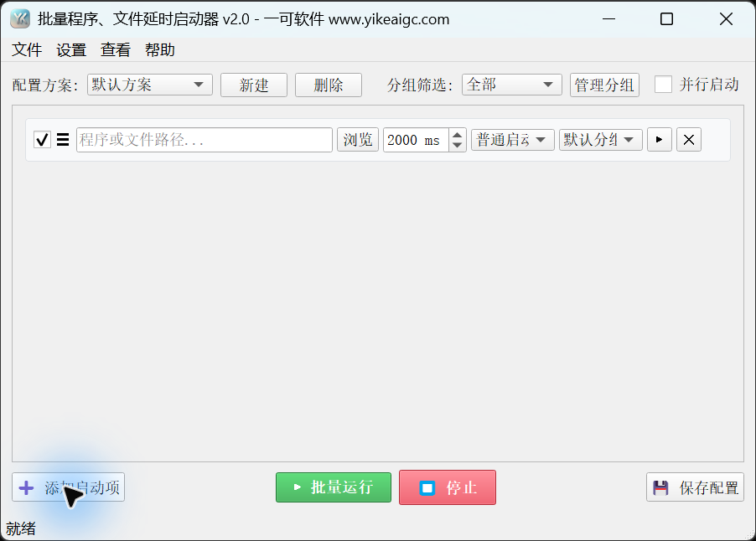This screenshot has height=541, width=756.
Task: Open the 分组筛选 全部 dropdown
Action: click(x=511, y=85)
